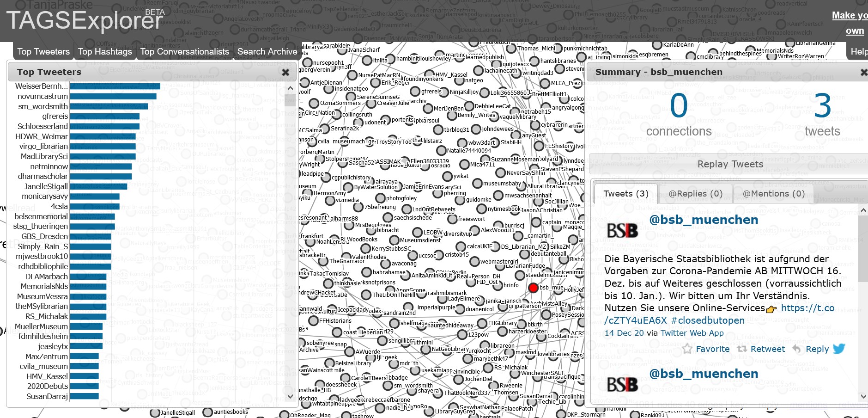Click the Reply arrow icon on tweet
868x418 pixels.
[x=796, y=349]
